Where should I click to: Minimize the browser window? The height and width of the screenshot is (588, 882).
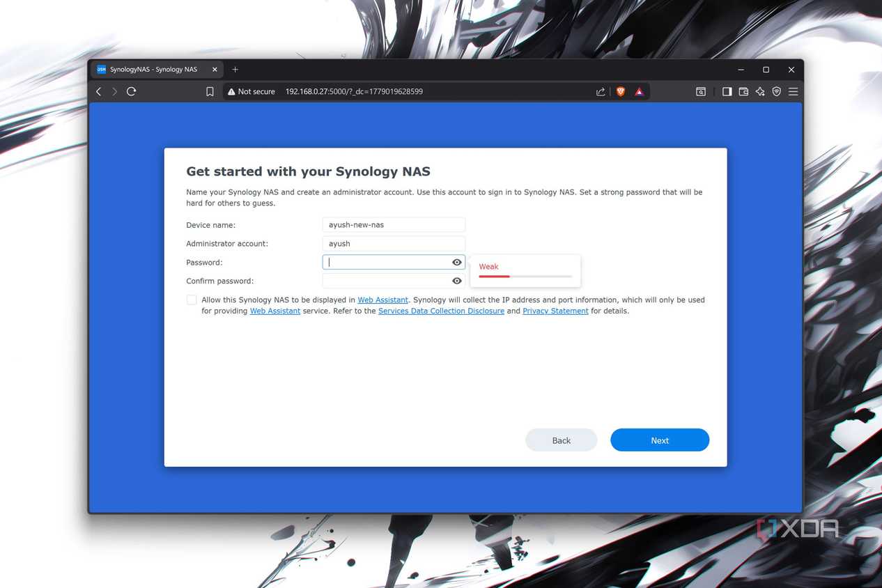741,70
